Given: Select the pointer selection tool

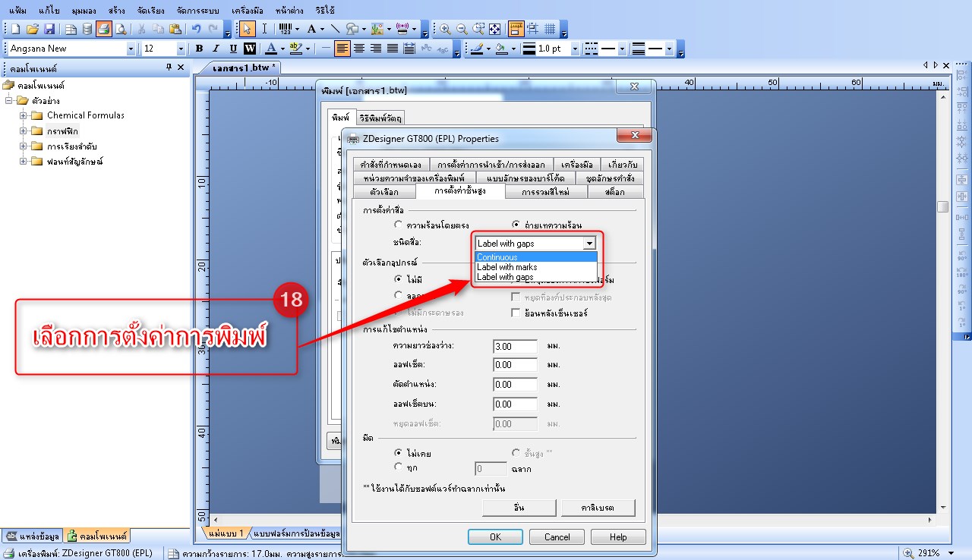Looking at the screenshot, I should coord(247,29).
